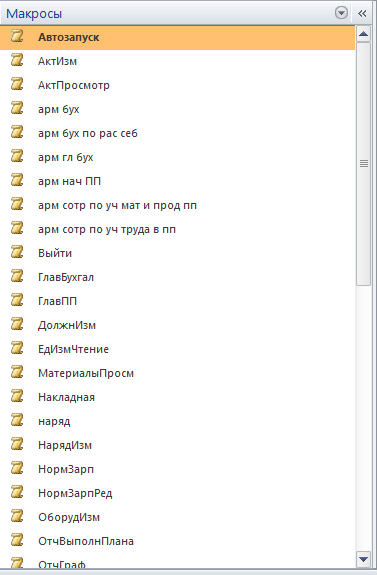This screenshot has width=377, height=575.
Task: Click the macro icon beside ОтчВыполнПлана
Action: click(x=17, y=540)
